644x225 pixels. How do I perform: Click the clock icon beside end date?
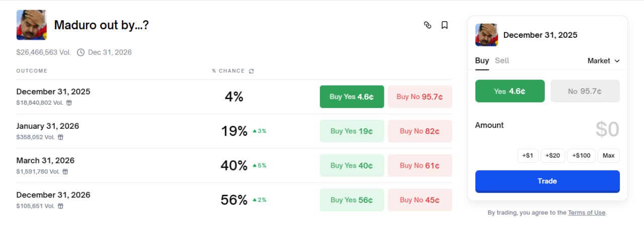80,52
